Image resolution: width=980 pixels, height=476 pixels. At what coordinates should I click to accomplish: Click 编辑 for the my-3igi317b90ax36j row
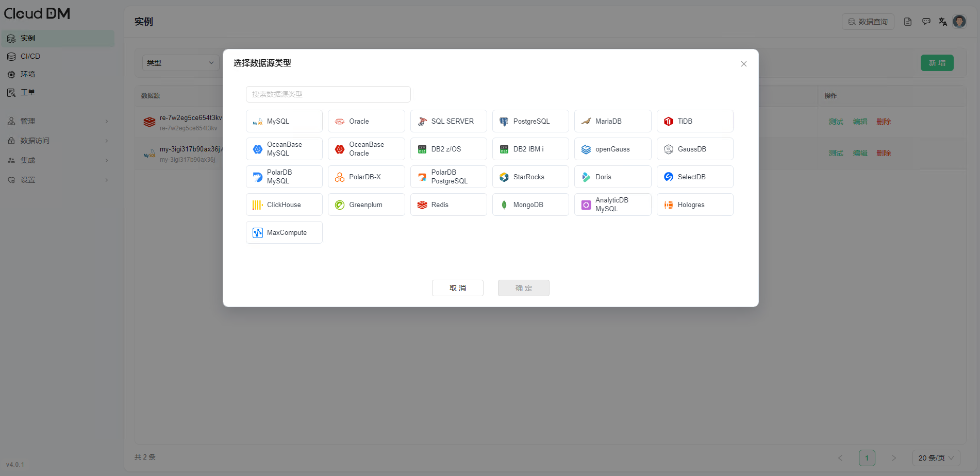[860, 153]
